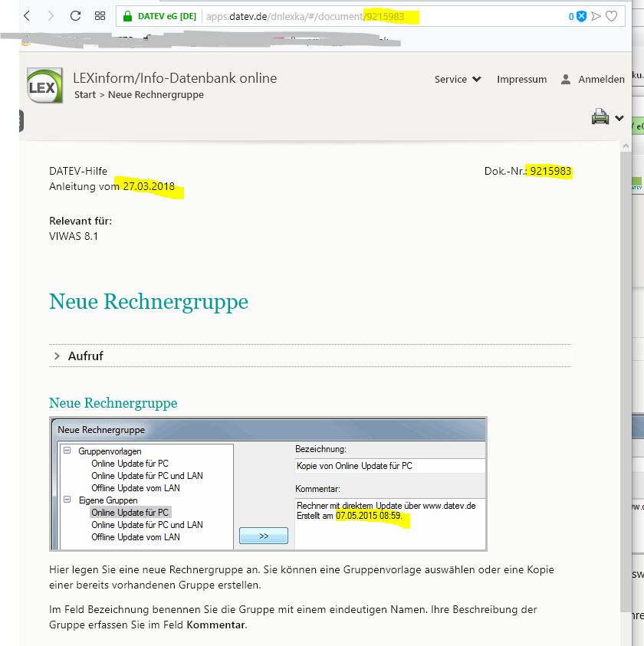Collapse the Gruppenvorlagen tree node
644x646 pixels.
coord(67,451)
